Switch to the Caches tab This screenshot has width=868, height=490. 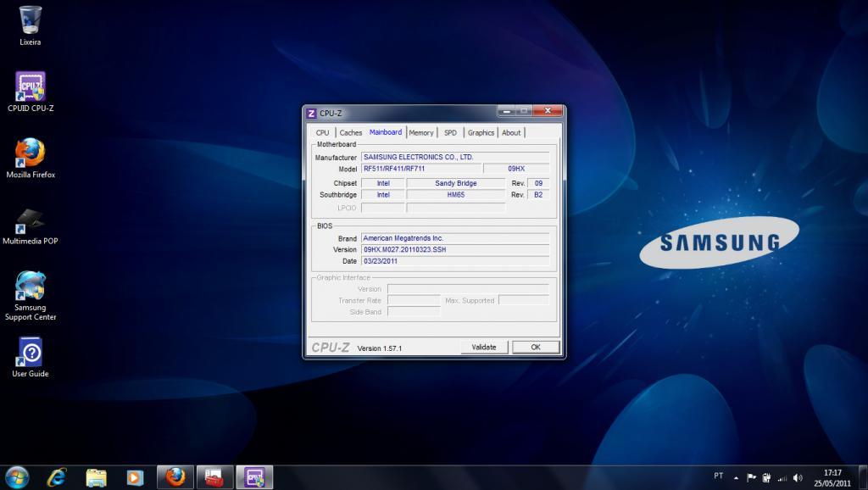pos(350,133)
